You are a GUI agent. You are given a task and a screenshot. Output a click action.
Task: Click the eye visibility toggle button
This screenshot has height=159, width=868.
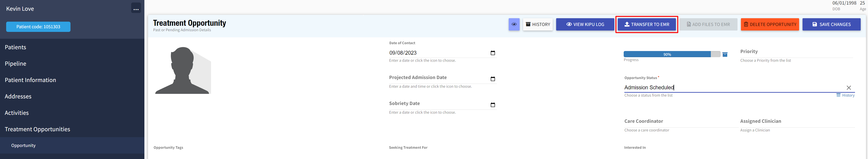click(x=514, y=24)
